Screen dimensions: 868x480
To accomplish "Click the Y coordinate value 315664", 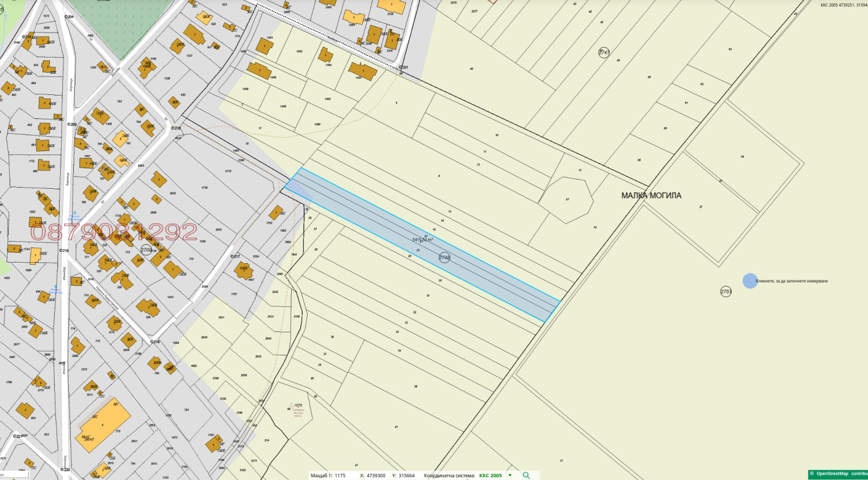I will 406,476.
